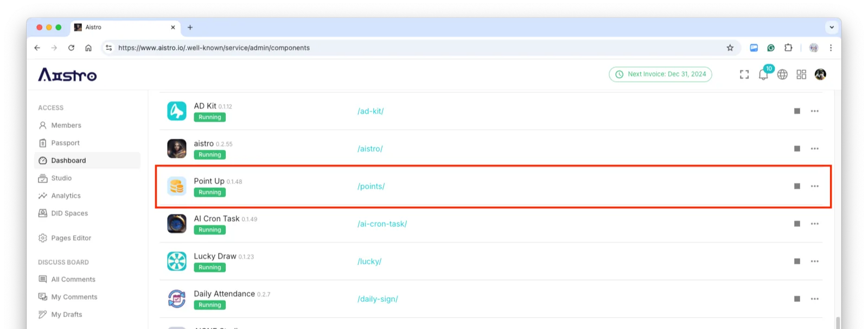The image size is (868, 329).
Task: Reload the page
Action: (x=71, y=48)
